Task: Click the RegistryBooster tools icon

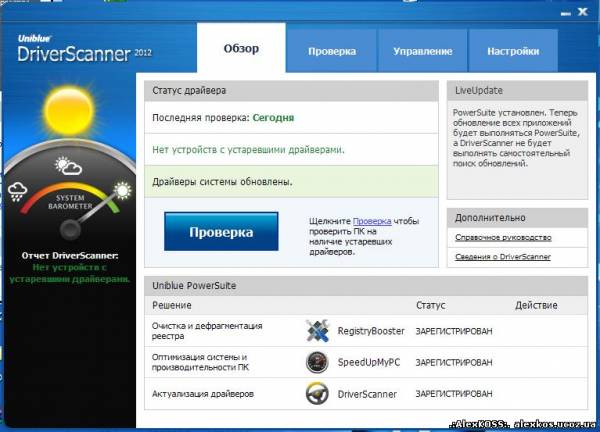Action: [x=318, y=331]
